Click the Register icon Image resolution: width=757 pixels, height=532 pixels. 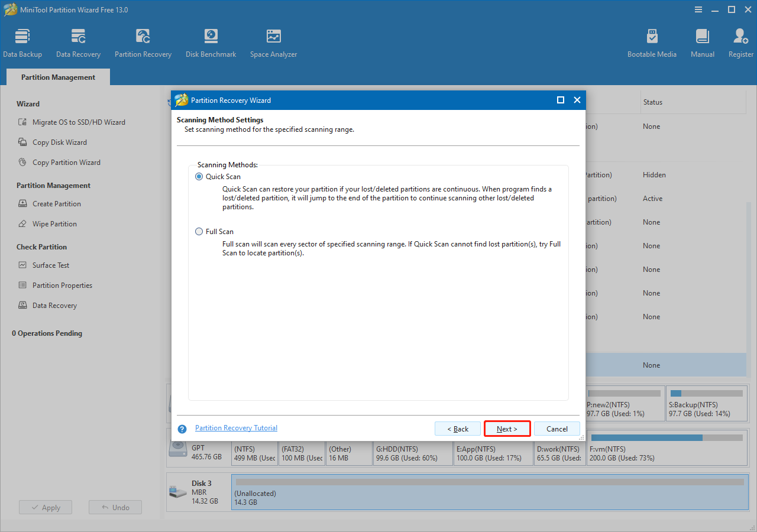740,41
